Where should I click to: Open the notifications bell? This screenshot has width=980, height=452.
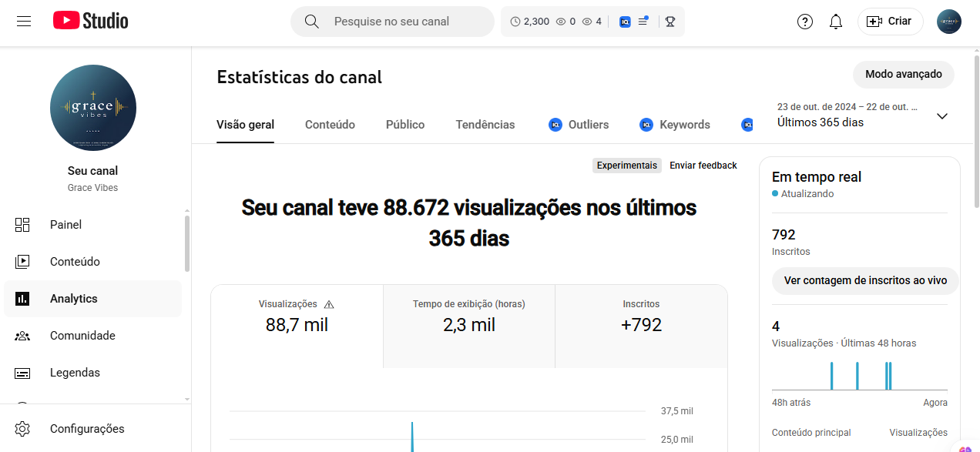(x=836, y=22)
